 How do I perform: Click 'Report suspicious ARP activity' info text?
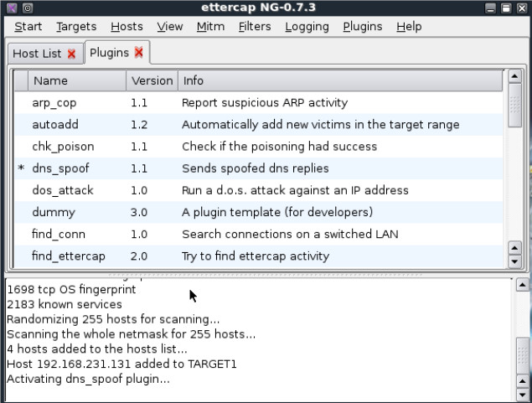[265, 103]
